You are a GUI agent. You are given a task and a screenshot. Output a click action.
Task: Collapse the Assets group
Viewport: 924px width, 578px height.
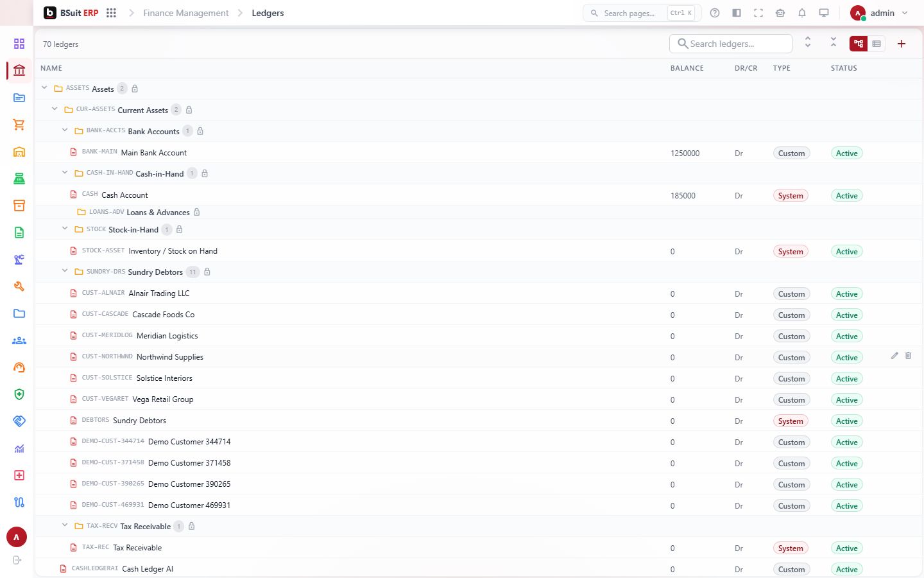(x=44, y=88)
